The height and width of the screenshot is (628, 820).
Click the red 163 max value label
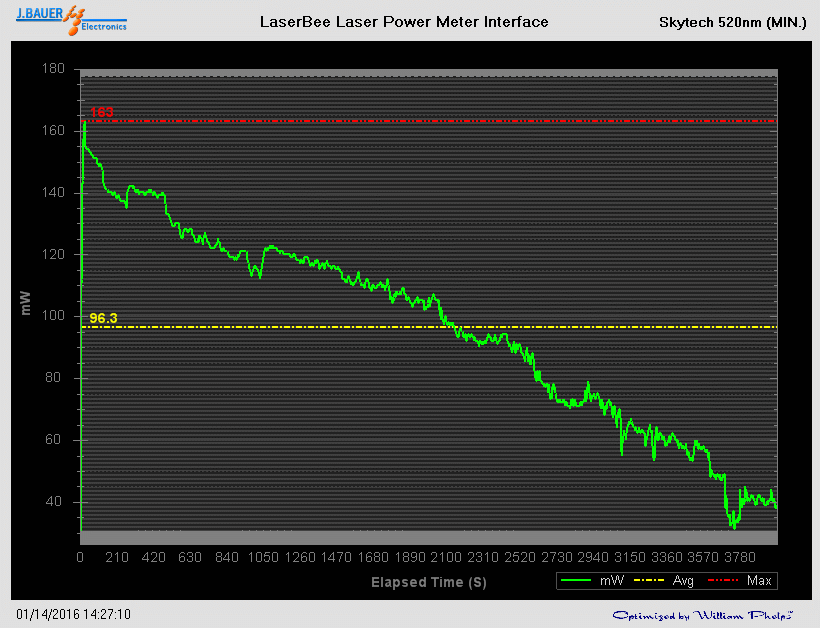tap(101, 112)
